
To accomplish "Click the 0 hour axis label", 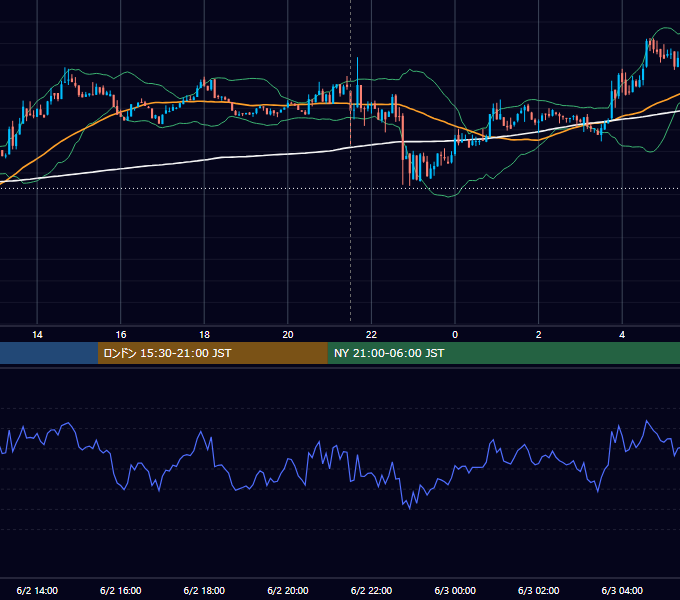I will [455, 335].
